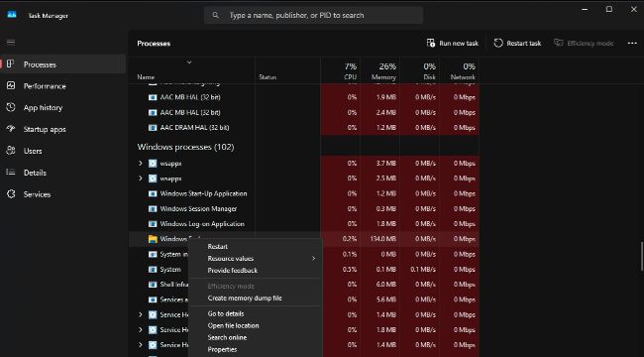The width and height of the screenshot is (644, 357).
Task: Toggle the hamburger navigation menu
Action: 11,43
